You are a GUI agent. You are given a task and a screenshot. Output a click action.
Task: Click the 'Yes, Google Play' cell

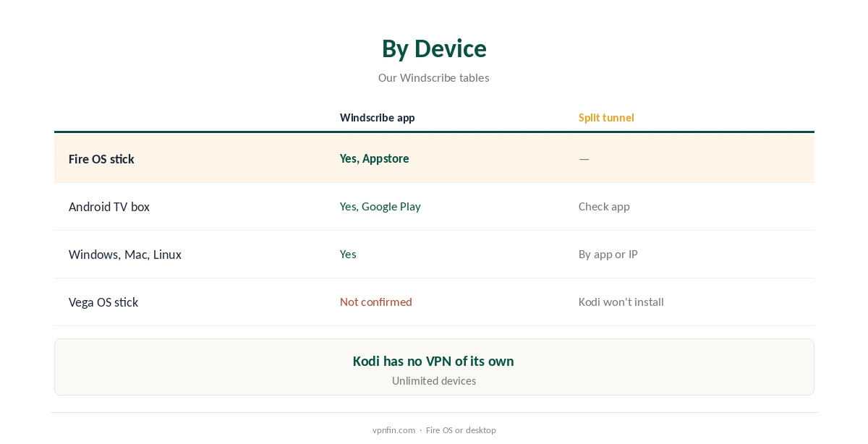pyautogui.click(x=380, y=206)
